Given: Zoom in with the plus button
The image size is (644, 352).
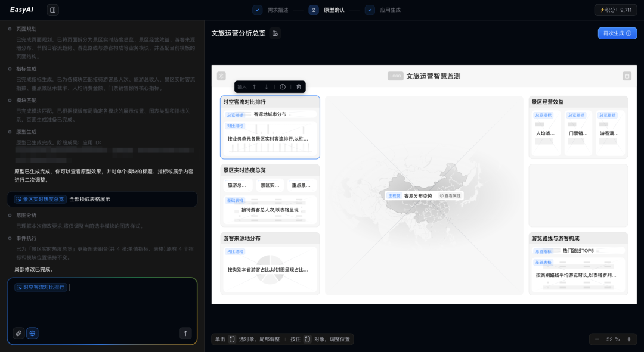Looking at the screenshot, I should [x=629, y=339].
